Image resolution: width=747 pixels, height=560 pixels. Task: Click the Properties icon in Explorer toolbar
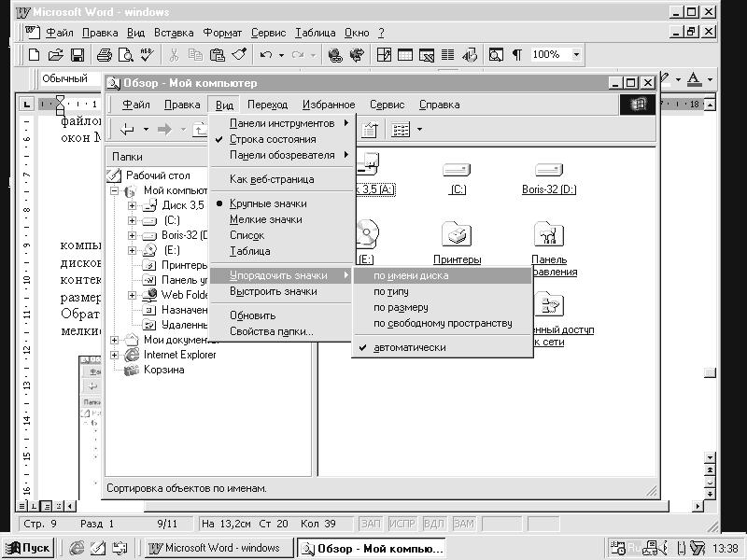click(x=370, y=129)
